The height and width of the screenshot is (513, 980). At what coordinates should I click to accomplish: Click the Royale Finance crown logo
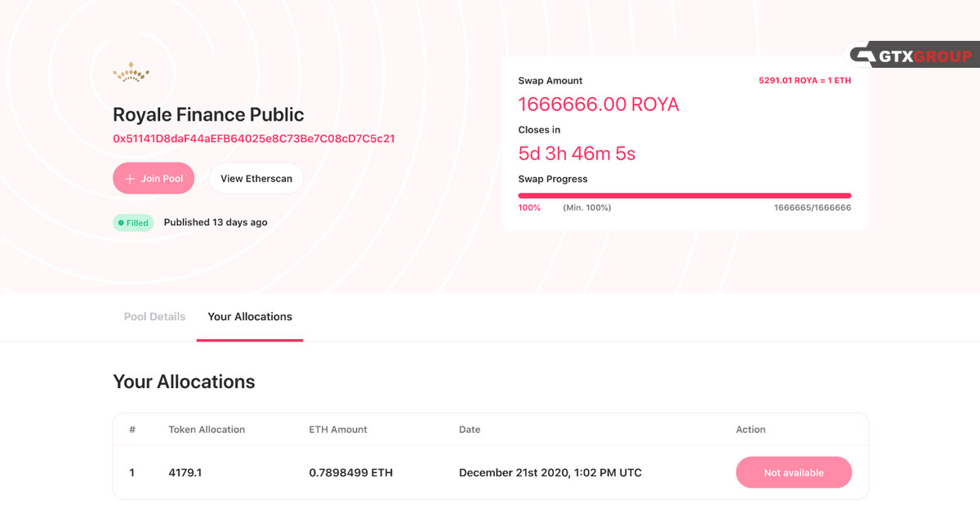(x=131, y=74)
